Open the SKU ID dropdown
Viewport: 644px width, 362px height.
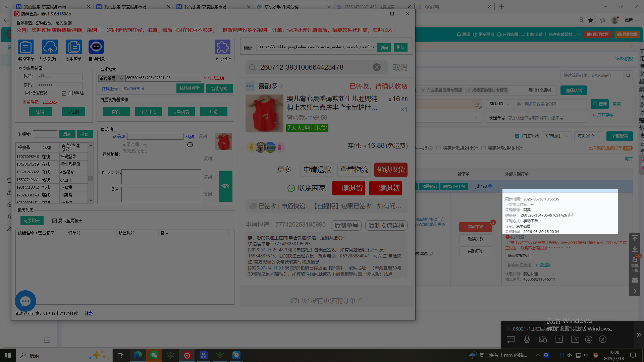[x=500, y=104]
